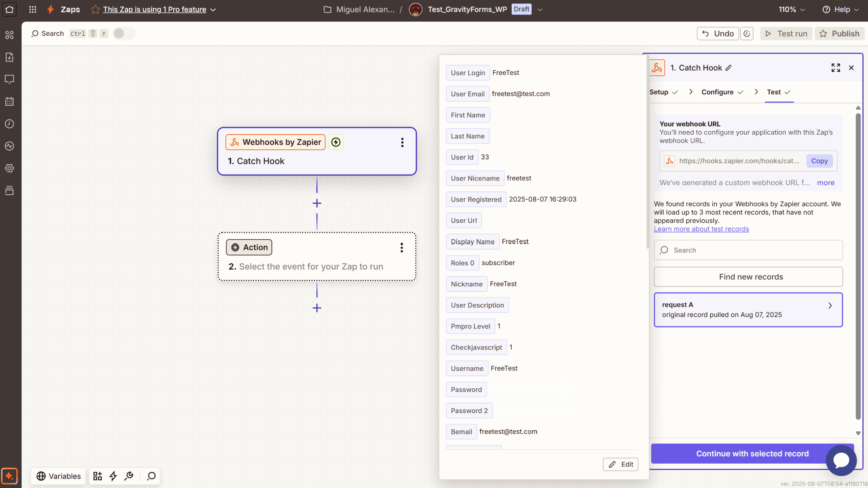The height and width of the screenshot is (488, 868).
Task: Open the comments icon in sidebar
Action: tap(9, 79)
